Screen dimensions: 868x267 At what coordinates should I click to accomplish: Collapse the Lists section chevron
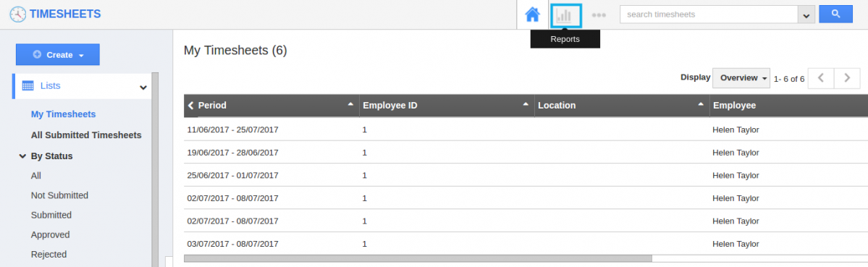point(143,88)
